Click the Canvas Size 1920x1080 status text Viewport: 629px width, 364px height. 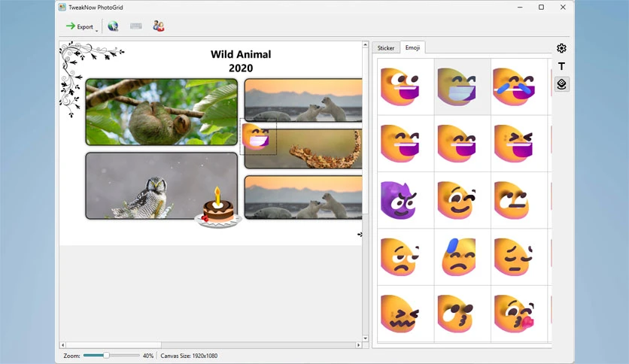(189, 356)
